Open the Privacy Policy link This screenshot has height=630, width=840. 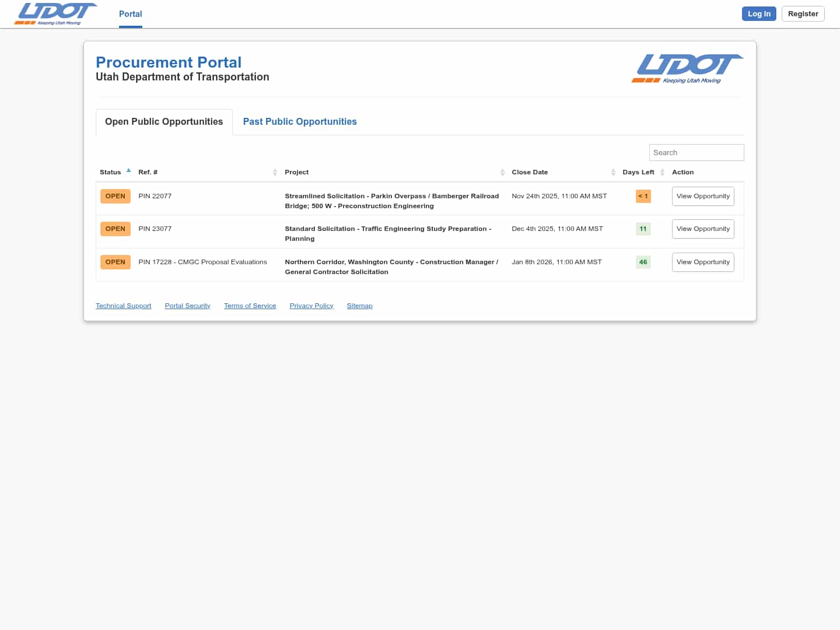tap(311, 306)
